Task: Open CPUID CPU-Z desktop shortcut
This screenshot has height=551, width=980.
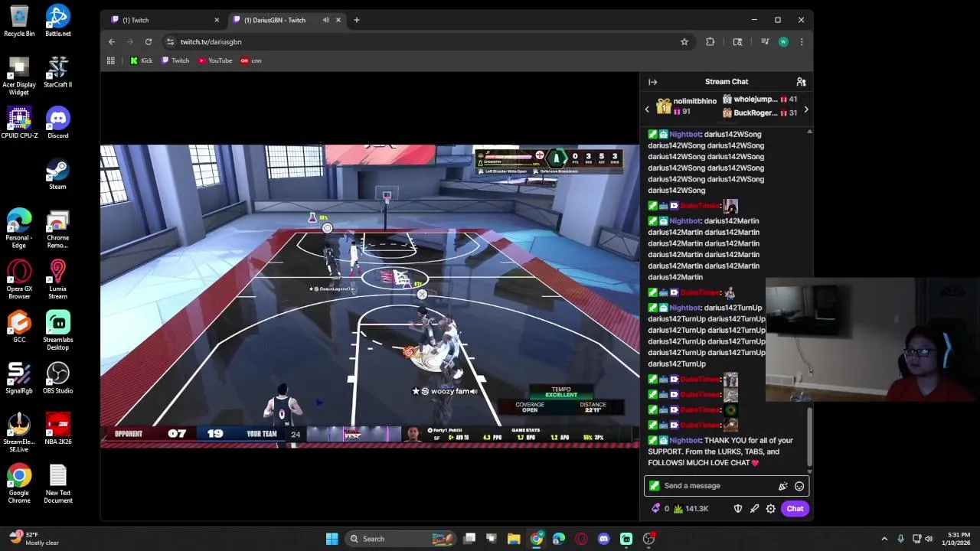Action: (19, 123)
